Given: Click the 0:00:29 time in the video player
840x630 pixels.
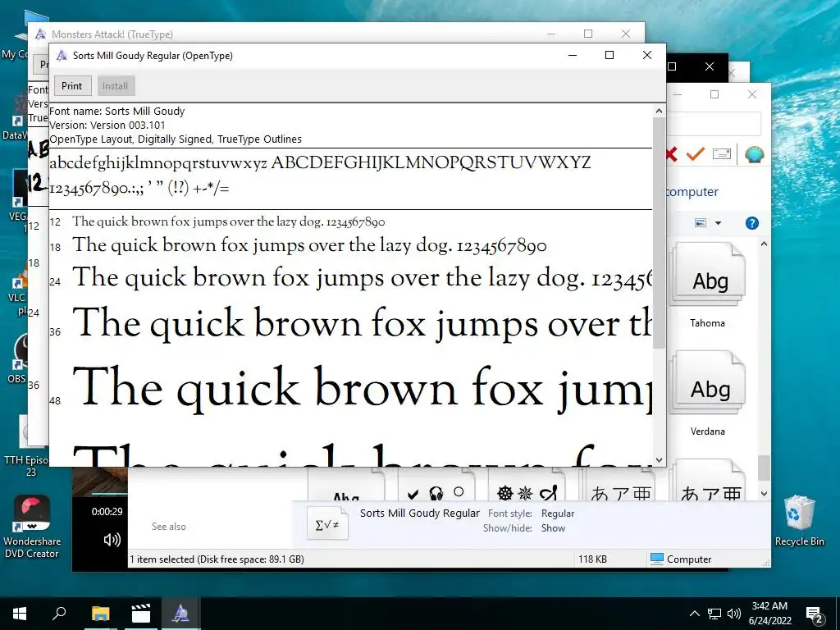Looking at the screenshot, I should [x=107, y=512].
